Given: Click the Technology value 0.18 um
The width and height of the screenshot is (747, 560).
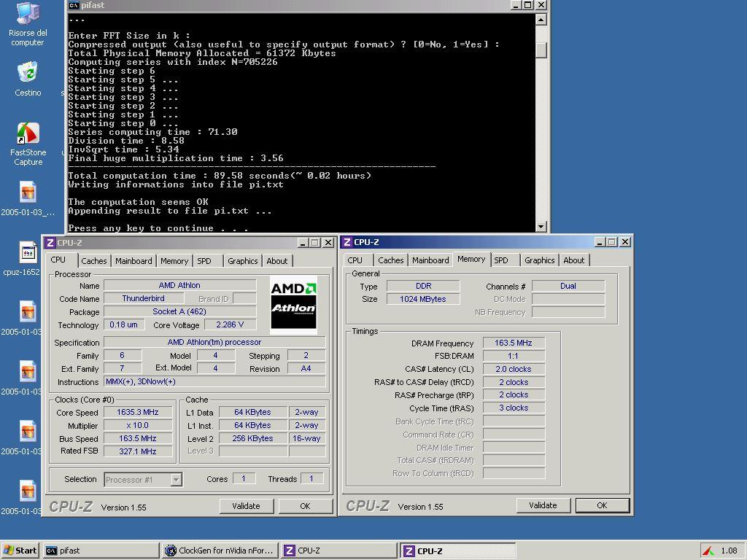Looking at the screenshot, I should tap(123, 324).
